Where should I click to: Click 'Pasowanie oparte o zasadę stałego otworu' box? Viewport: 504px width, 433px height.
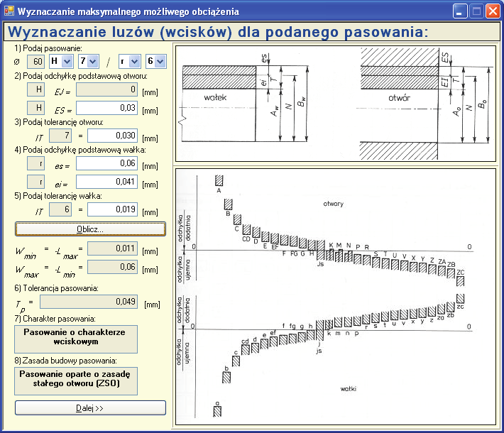(76, 381)
